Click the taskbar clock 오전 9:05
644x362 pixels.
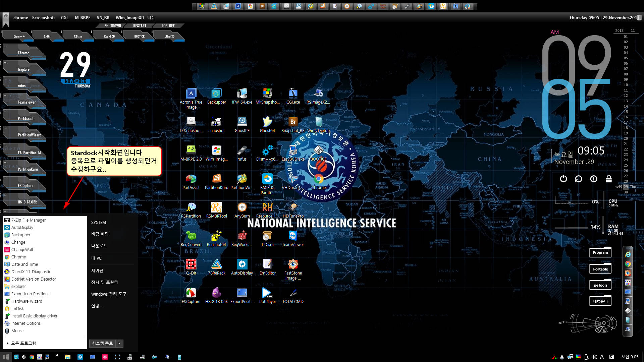click(x=630, y=357)
